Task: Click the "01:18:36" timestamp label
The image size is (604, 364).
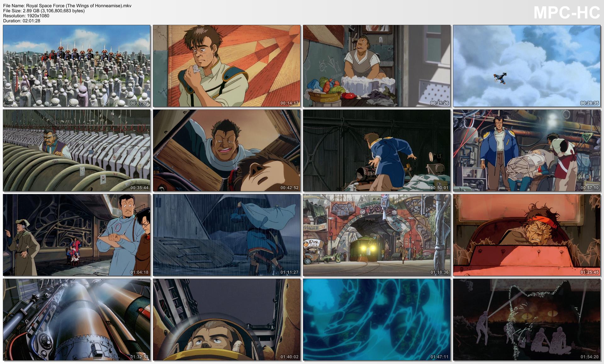Action: click(x=439, y=272)
